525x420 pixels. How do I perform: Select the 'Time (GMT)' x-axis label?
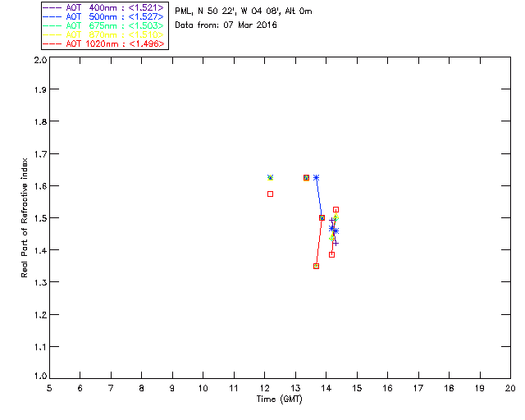pyautogui.click(x=280, y=399)
